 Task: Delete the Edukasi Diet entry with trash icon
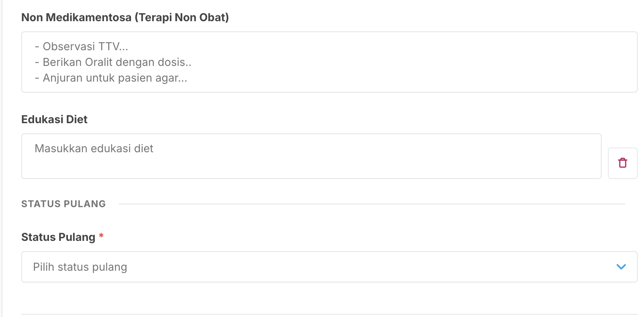click(x=622, y=163)
